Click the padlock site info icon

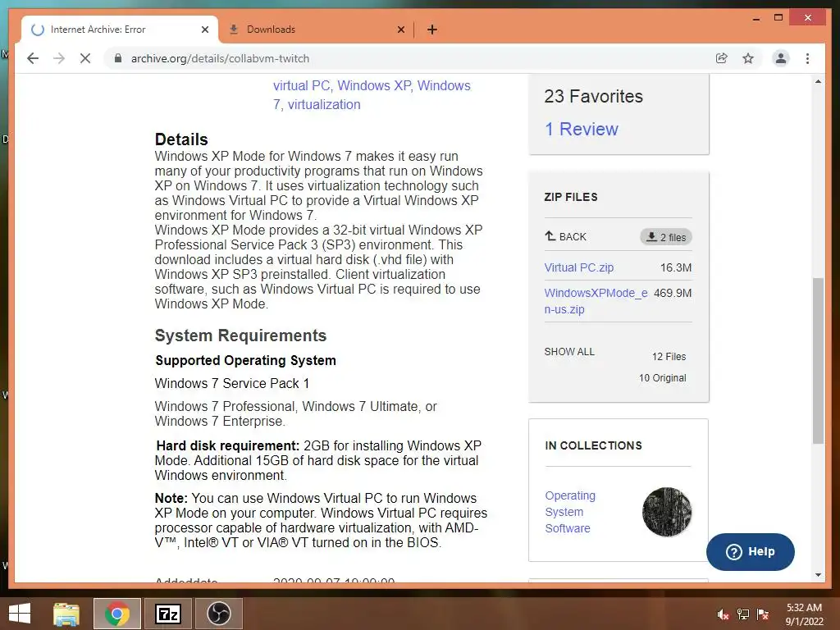(118, 58)
